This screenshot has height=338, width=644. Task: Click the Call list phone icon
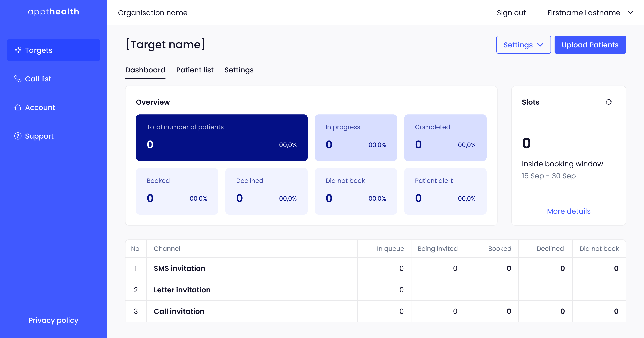pos(18,79)
